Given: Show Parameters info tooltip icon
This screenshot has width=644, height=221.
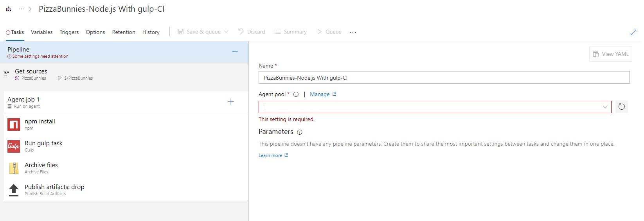Looking at the screenshot, I should [x=300, y=132].
